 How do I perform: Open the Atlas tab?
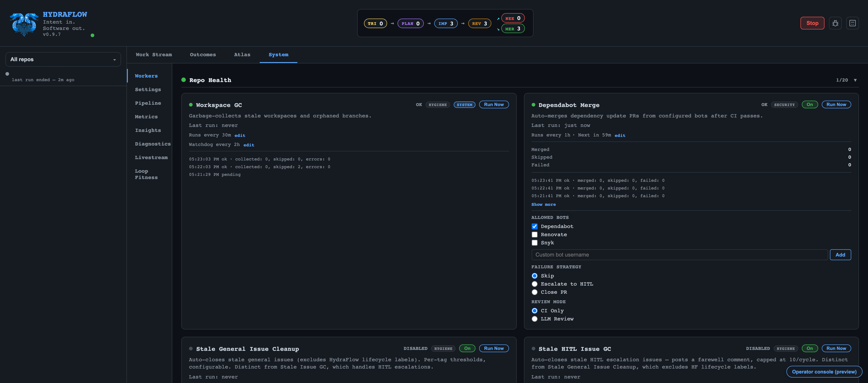pos(242,55)
